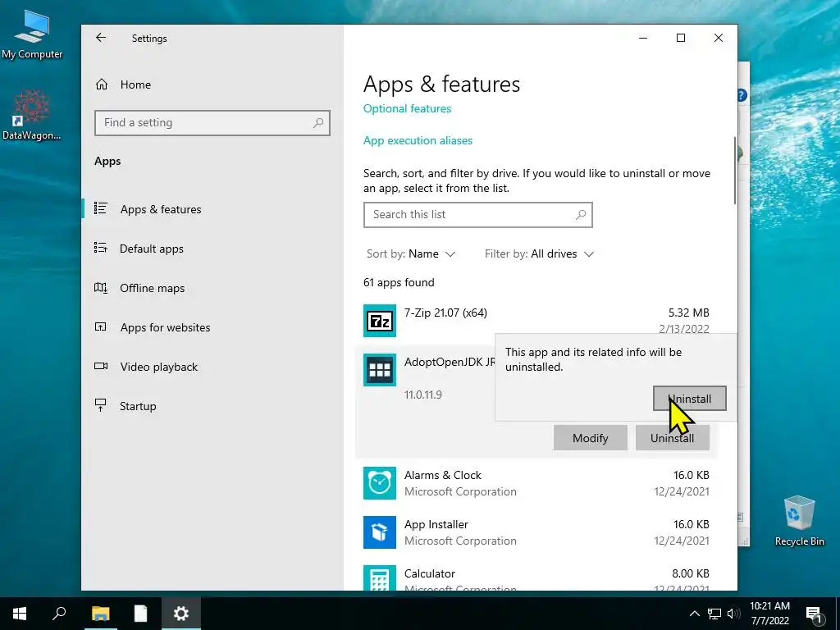
Task: Click the Settings gear on taskbar
Action: tap(181, 614)
